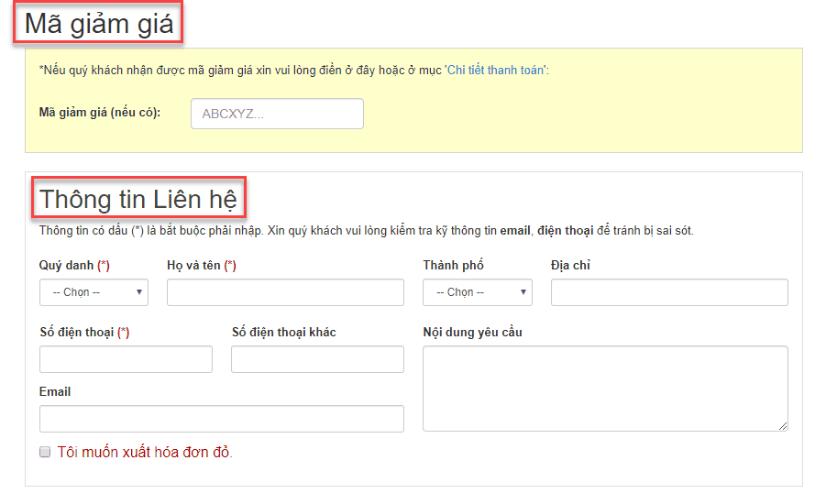Click the 'Thành phố' label text

coord(453,265)
